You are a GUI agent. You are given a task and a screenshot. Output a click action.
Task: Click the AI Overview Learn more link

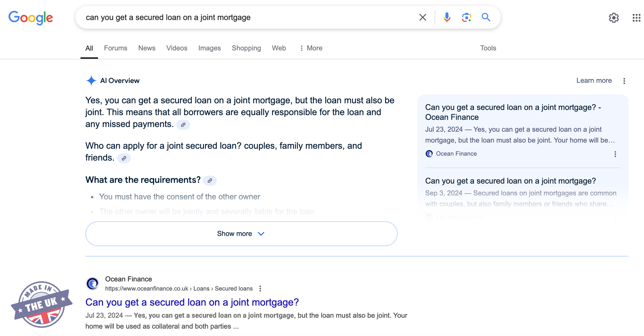[x=594, y=81]
